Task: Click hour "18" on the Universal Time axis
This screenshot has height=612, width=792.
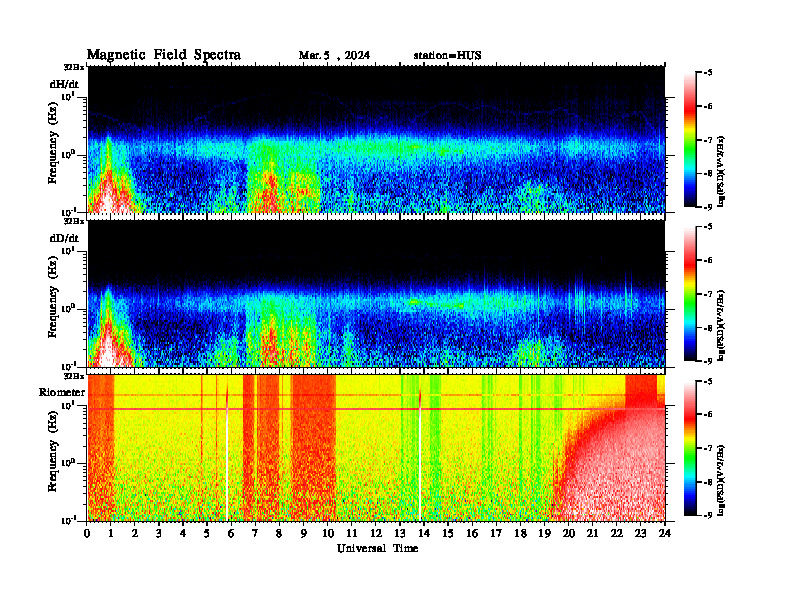Action: tap(520, 533)
